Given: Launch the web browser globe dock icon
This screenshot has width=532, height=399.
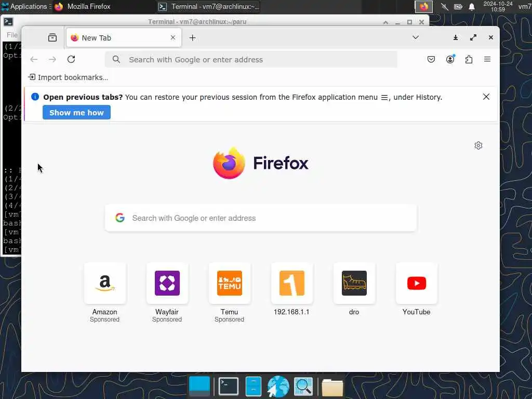Looking at the screenshot, I should [x=278, y=386].
